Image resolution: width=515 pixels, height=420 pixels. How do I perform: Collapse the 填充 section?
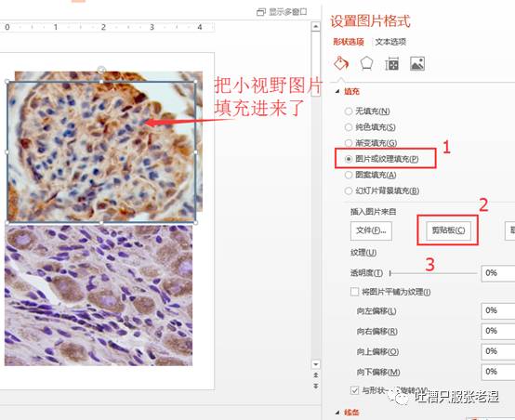337,92
